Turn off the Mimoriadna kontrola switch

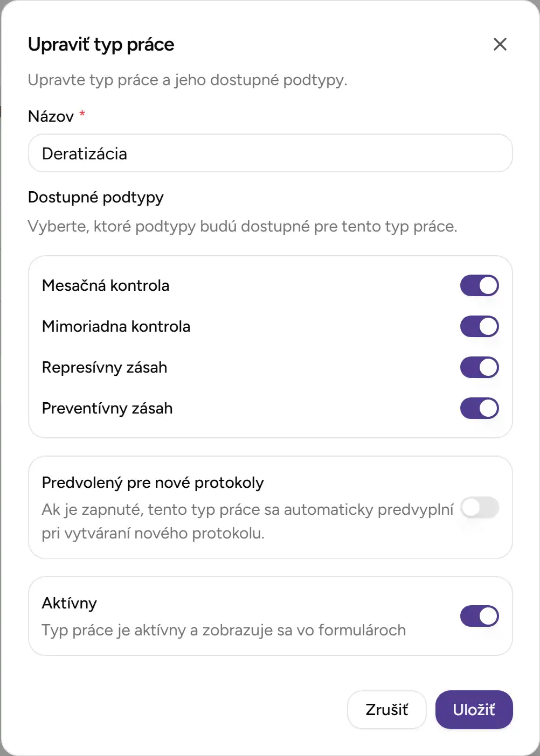tap(479, 326)
